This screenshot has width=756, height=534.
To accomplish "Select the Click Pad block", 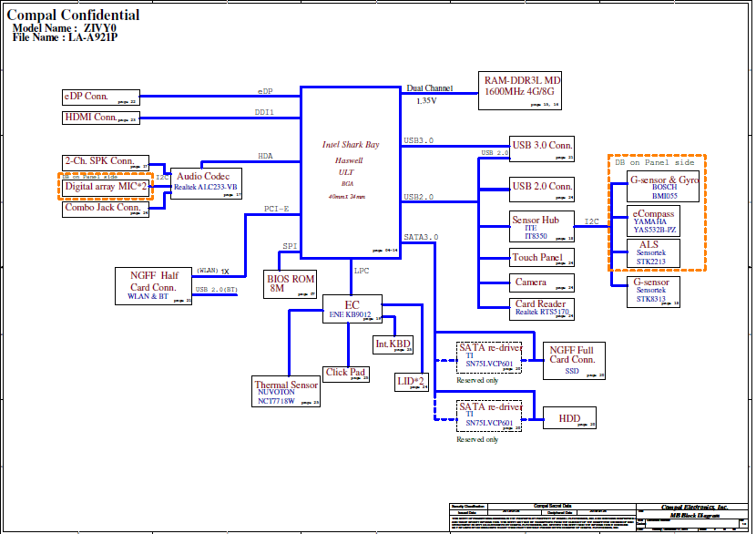I will pyautogui.click(x=346, y=374).
